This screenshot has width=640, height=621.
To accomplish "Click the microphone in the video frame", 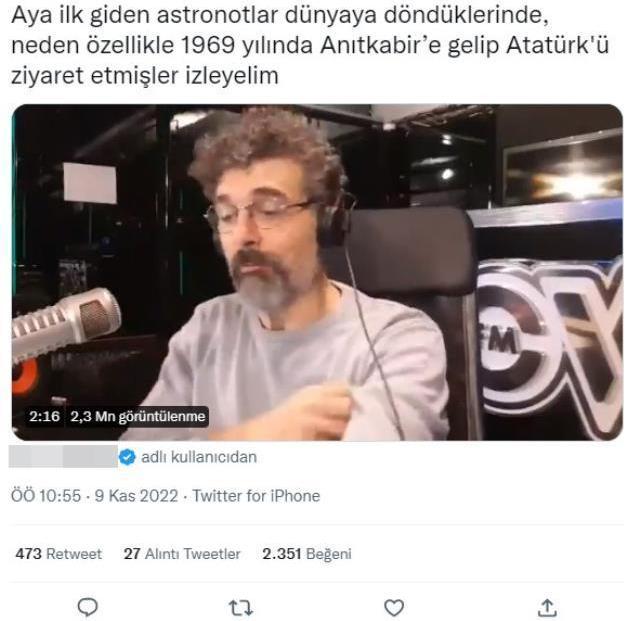I will 65,323.
